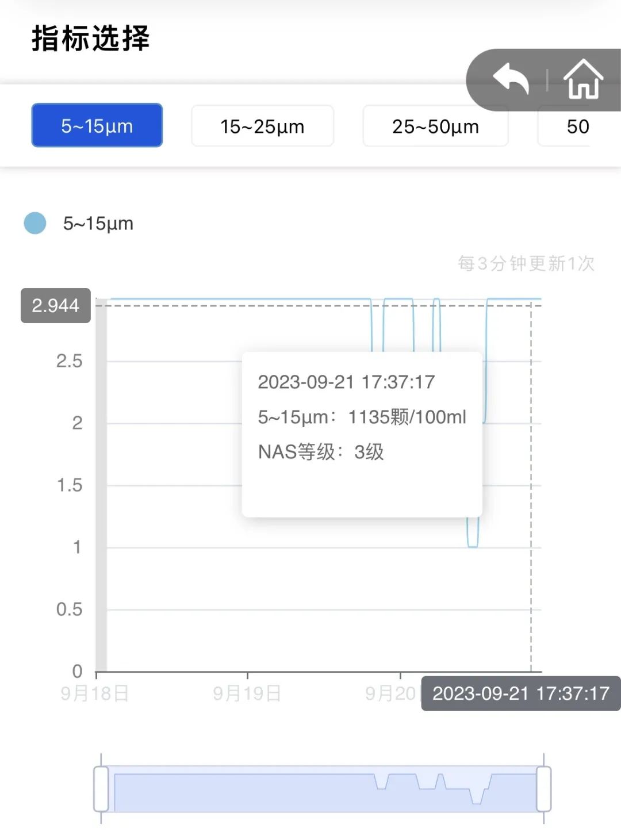Toggle the 5~15μm legend dot
Viewport: 621px width, 840px height.
pos(35,223)
